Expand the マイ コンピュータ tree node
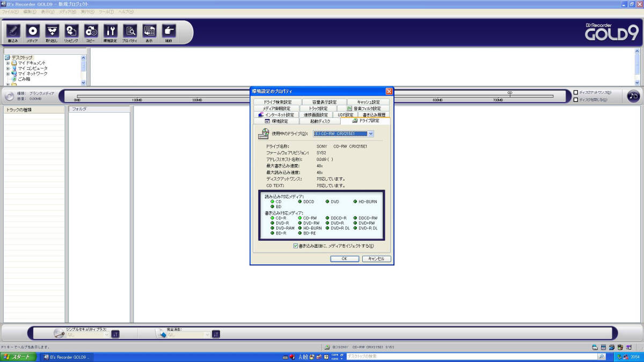 pos(8,69)
